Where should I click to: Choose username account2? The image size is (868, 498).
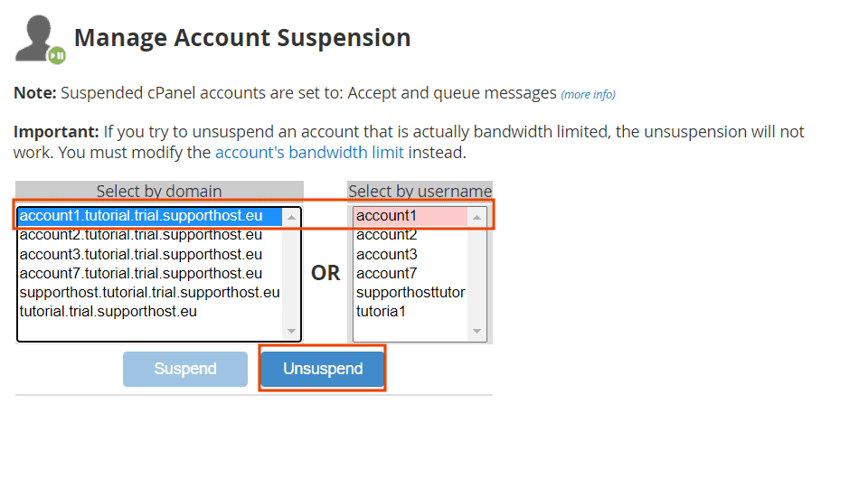[x=387, y=235]
